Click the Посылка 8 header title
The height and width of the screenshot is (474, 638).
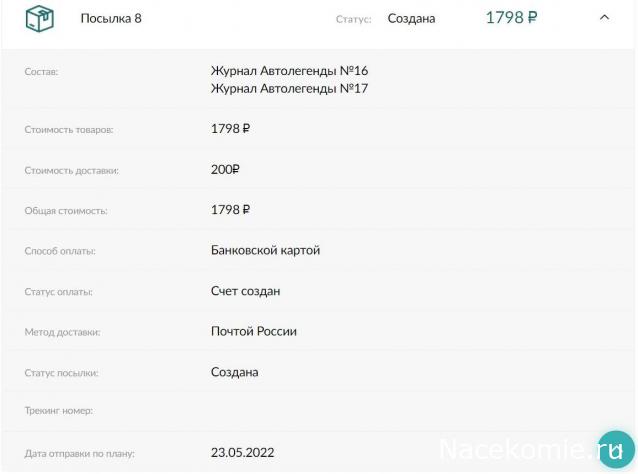pos(111,18)
